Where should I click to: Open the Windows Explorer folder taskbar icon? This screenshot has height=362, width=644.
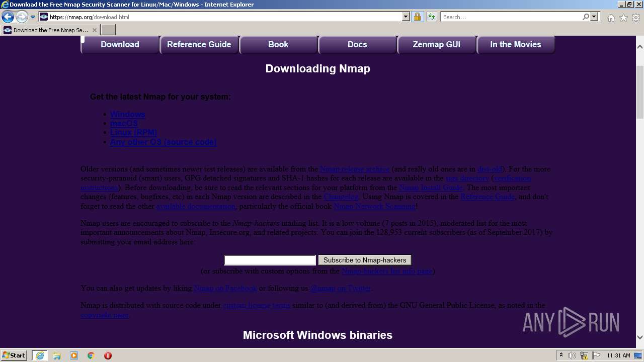click(57, 355)
